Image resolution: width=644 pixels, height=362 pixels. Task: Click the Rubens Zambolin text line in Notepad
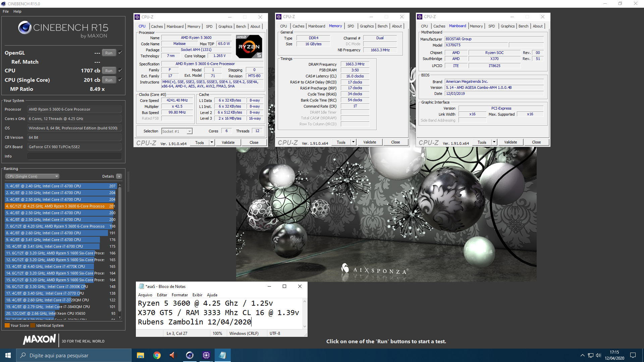(195, 322)
